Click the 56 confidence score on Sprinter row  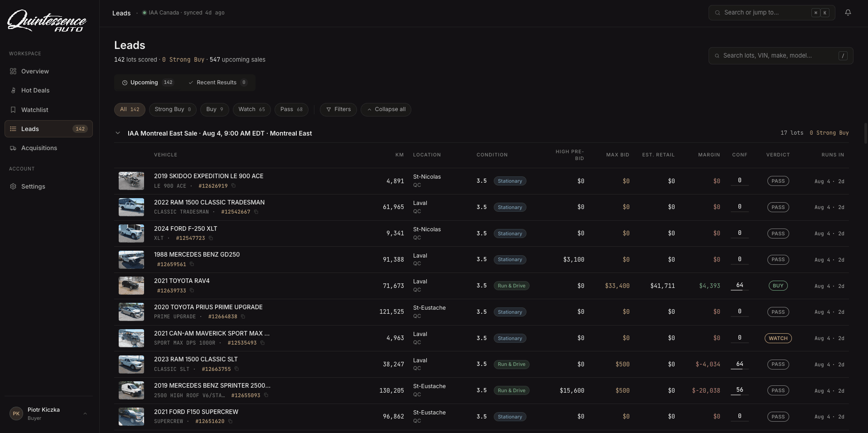click(x=739, y=390)
